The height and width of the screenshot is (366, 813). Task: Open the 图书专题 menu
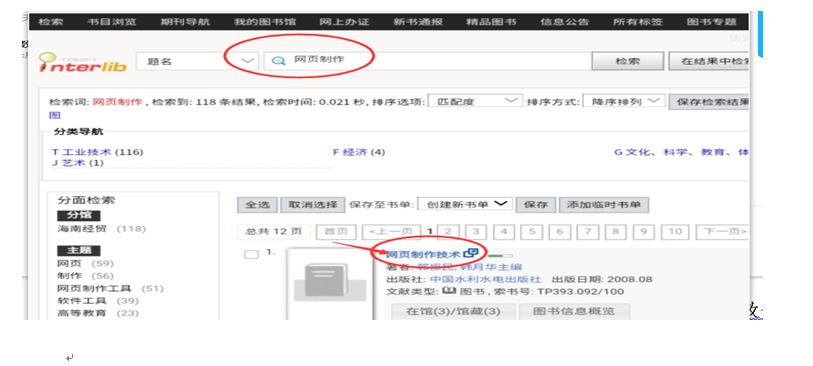[x=711, y=22]
